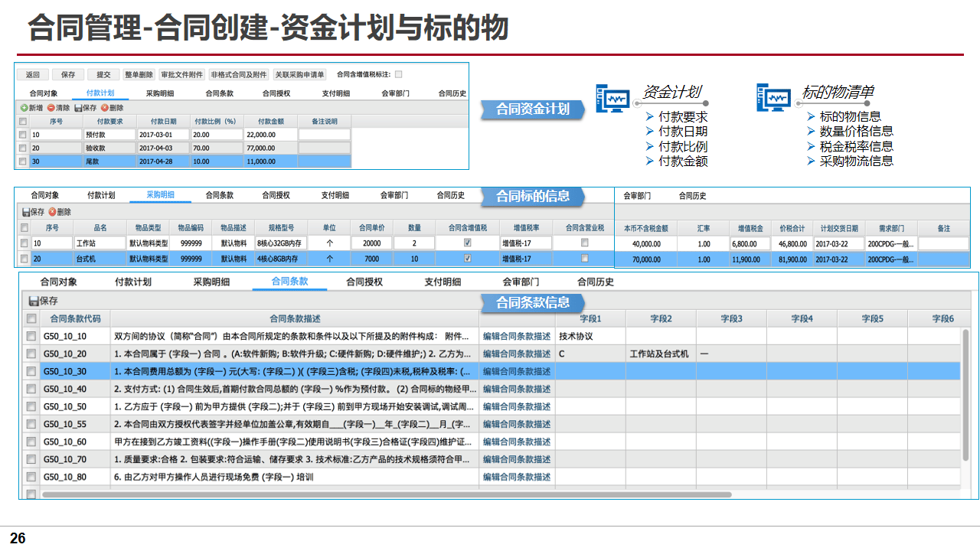Click 合同单价 field showing 20000

click(x=371, y=243)
